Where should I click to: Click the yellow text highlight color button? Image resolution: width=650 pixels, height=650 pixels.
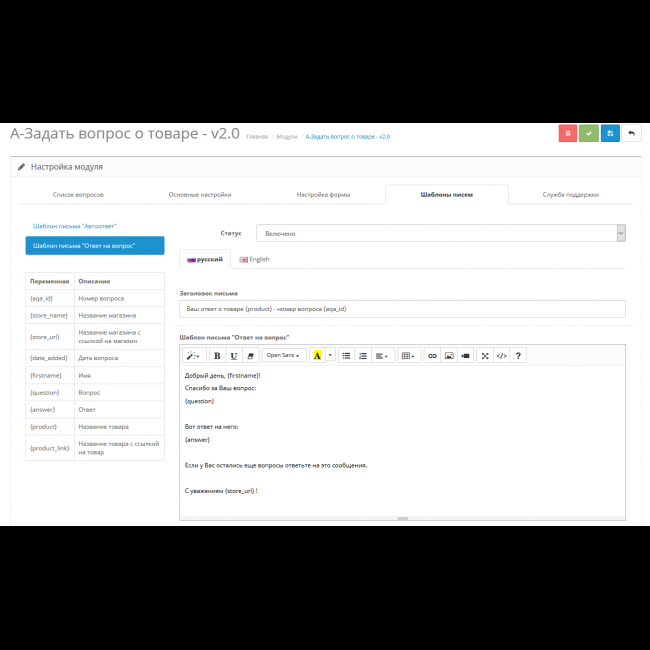click(x=317, y=355)
